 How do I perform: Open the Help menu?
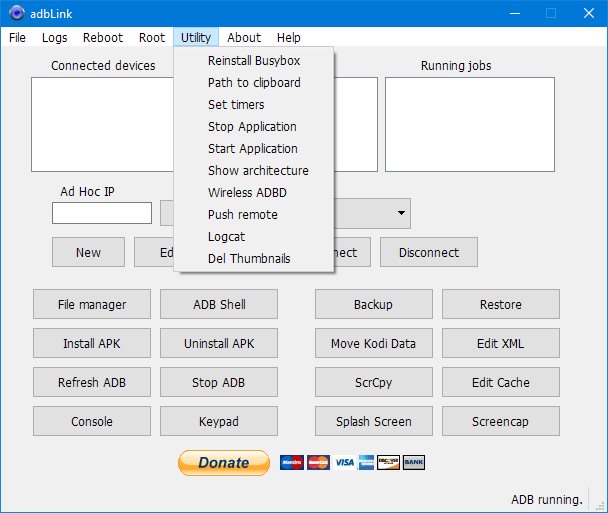click(288, 38)
